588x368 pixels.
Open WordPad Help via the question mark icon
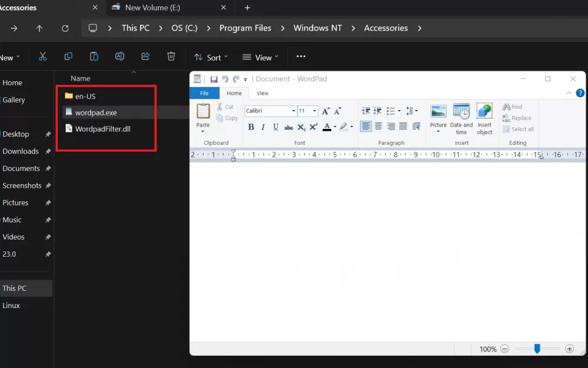(580, 93)
